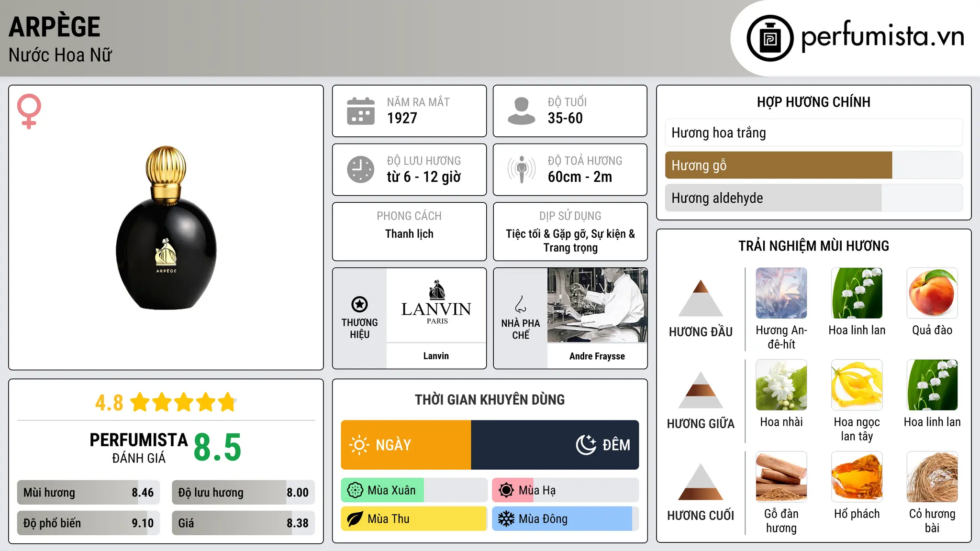The width and height of the screenshot is (980, 551).
Task: Click the ARPÈGE title heading
Action: click(x=55, y=26)
